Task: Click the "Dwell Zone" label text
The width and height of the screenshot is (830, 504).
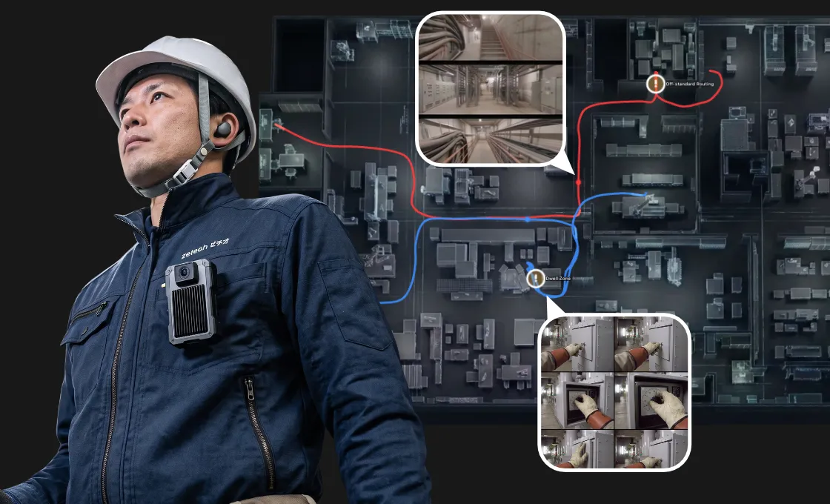Action: point(559,279)
